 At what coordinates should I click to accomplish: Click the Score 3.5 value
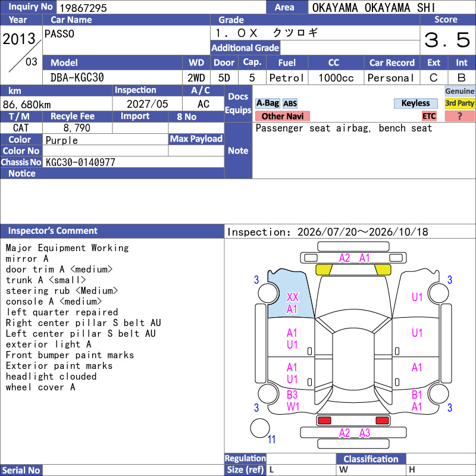coord(447,40)
